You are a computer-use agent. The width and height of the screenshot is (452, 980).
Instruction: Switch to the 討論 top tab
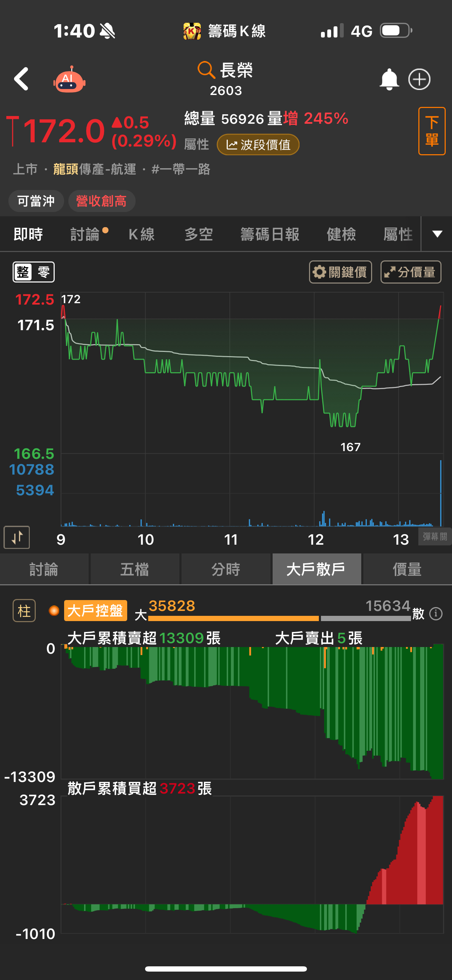(x=85, y=234)
